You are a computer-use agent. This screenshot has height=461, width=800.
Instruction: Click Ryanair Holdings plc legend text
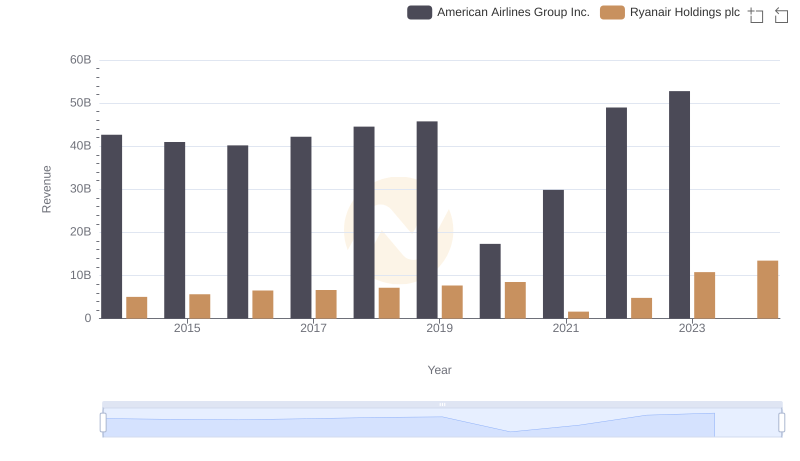click(685, 12)
